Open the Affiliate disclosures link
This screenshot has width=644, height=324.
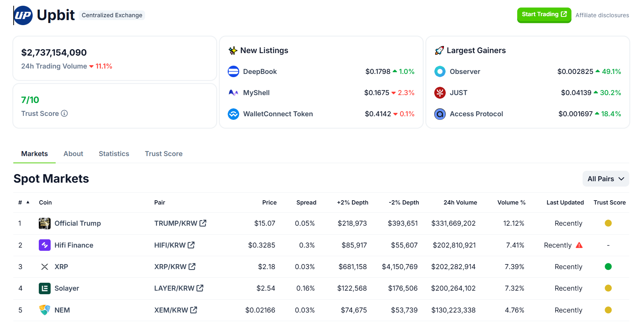602,15
